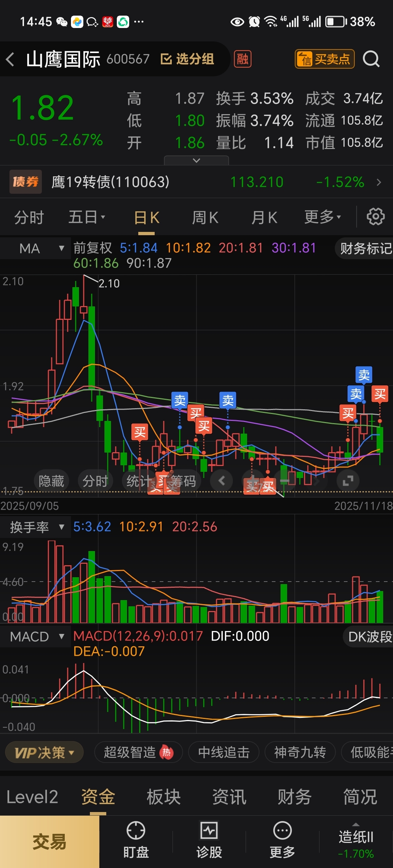This screenshot has width=393, height=868.
Task: Tap the rightmost red 买 marker
Action: (380, 394)
